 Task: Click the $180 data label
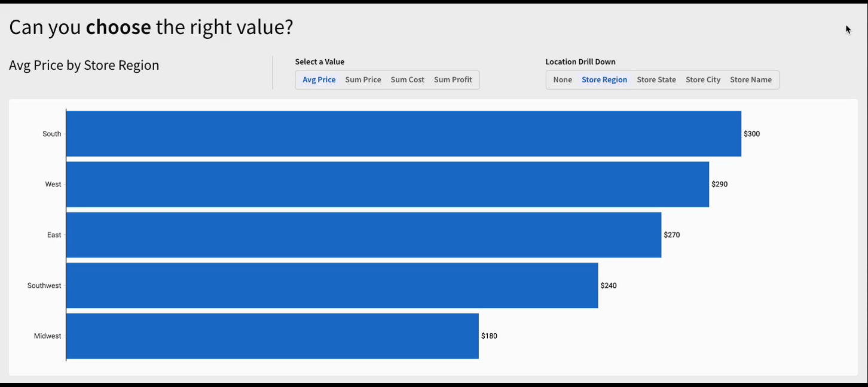point(489,336)
